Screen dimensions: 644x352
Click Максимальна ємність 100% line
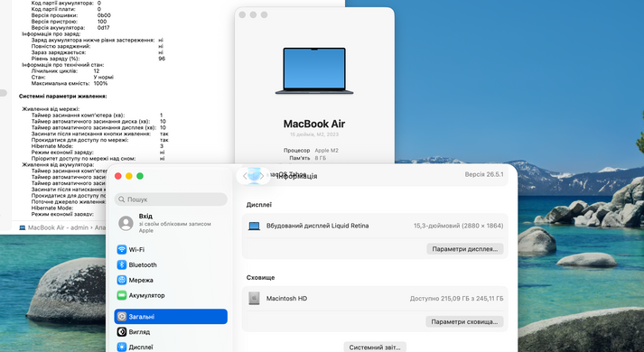coord(70,83)
